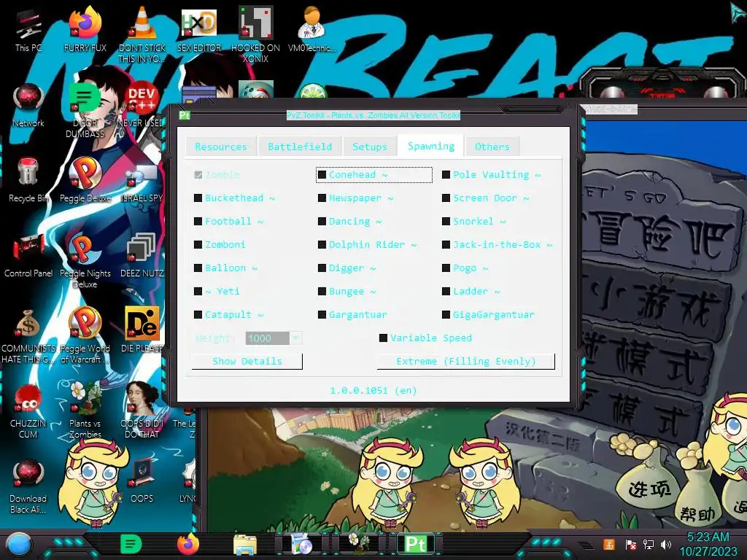Launch the Peggle Nights Deluxe shortcut
The width and height of the screenshot is (747, 560).
click(85, 260)
